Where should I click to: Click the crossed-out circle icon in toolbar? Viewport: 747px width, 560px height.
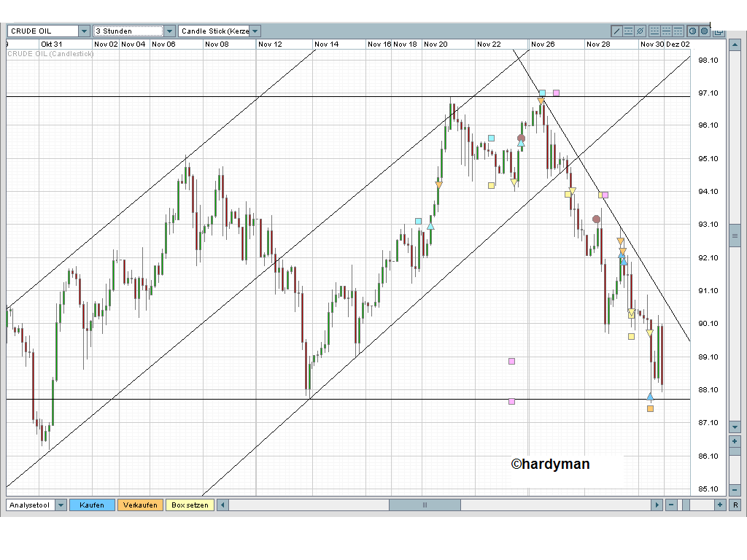point(640,31)
